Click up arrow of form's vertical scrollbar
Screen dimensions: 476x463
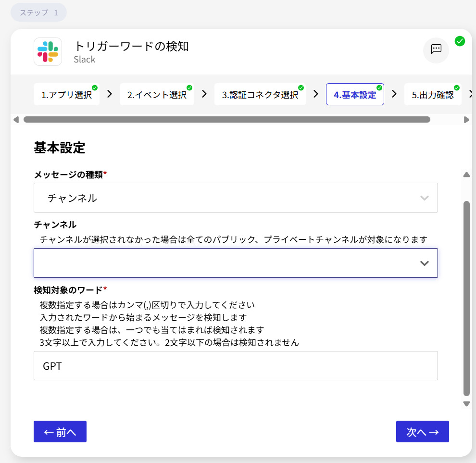pos(466,175)
